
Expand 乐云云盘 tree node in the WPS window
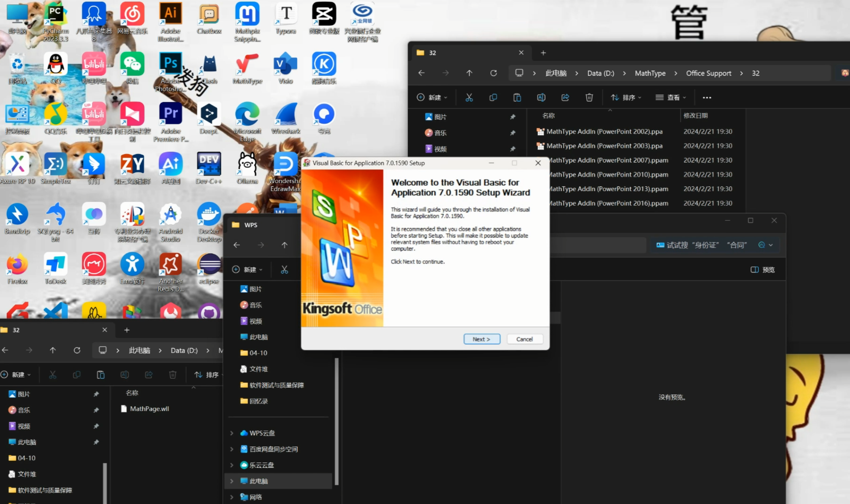pyautogui.click(x=232, y=465)
